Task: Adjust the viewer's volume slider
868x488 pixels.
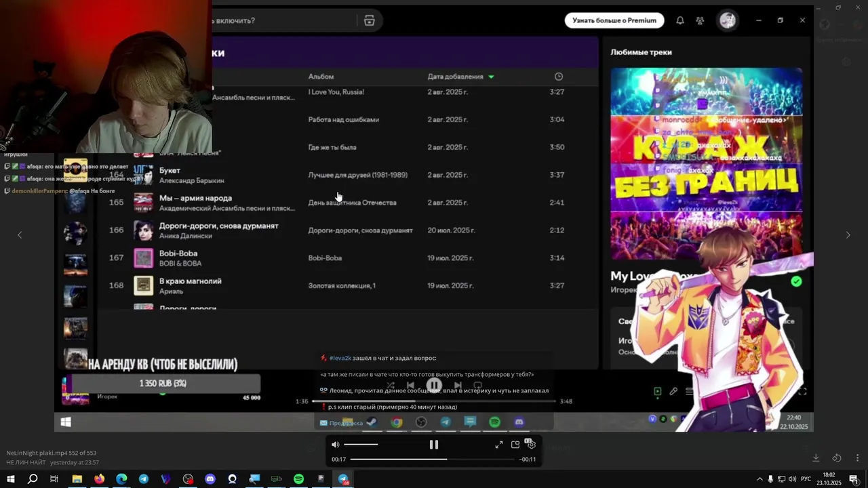Action: click(x=361, y=445)
